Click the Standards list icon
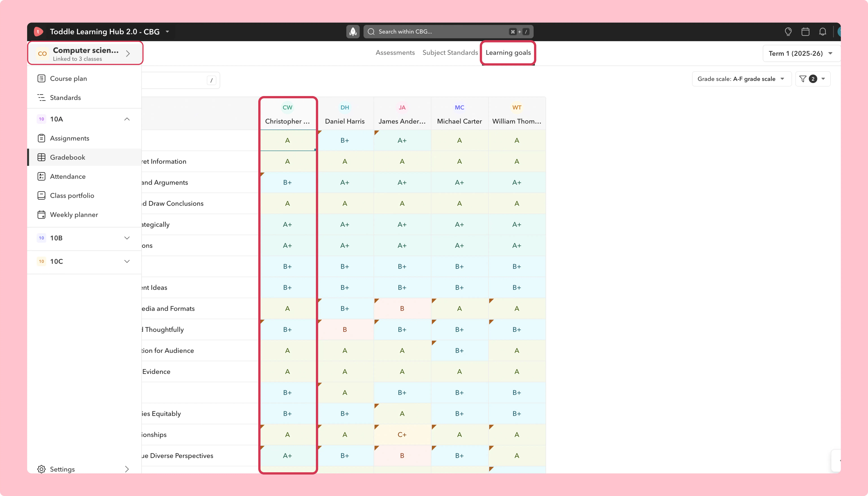Image resolution: width=868 pixels, height=496 pixels. click(x=42, y=97)
